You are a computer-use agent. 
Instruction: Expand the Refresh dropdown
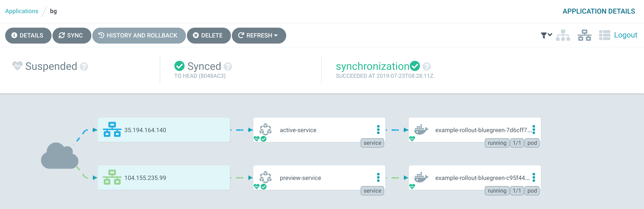coord(259,36)
